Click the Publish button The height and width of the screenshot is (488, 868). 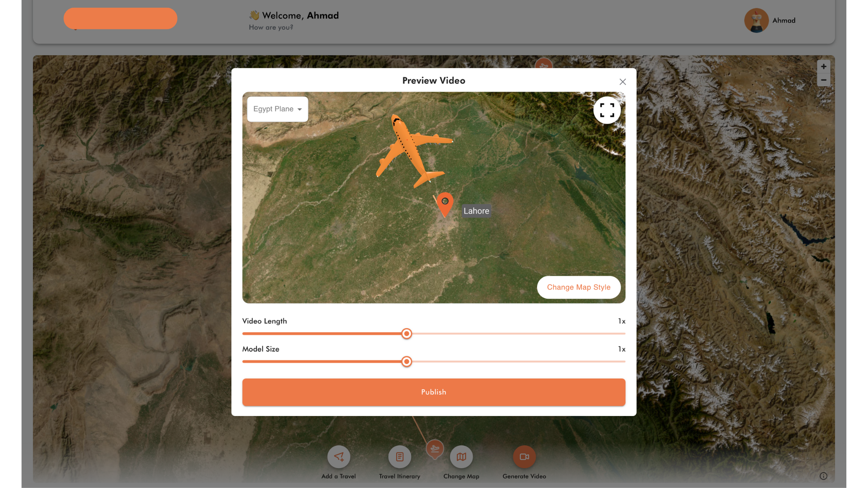(434, 392)
